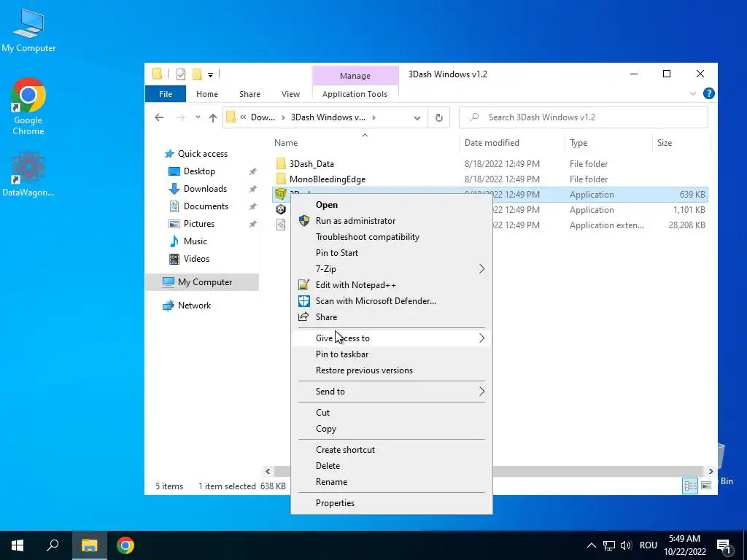Switch to the View ribbon tab
747x560 pixels.
(290, 94)
